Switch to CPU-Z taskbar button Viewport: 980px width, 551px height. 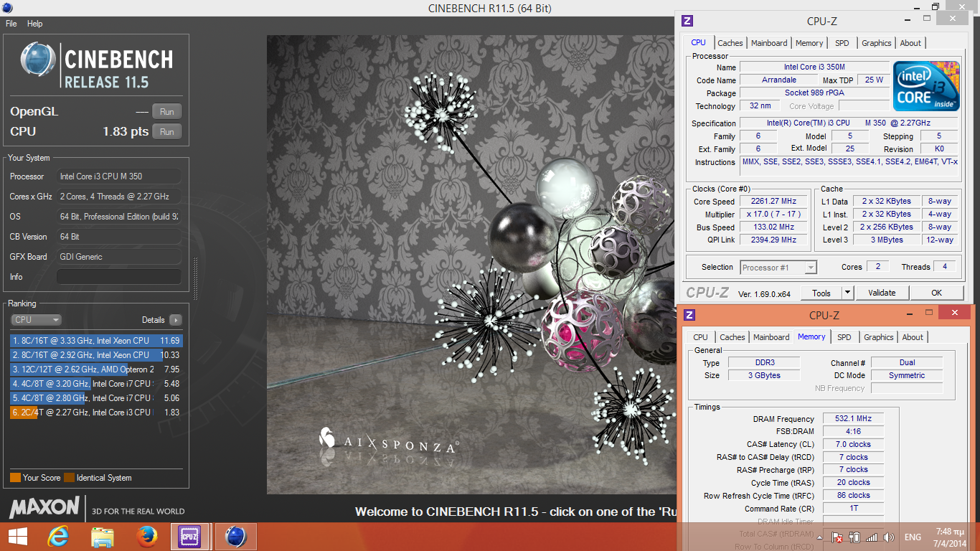coord(191,537)
